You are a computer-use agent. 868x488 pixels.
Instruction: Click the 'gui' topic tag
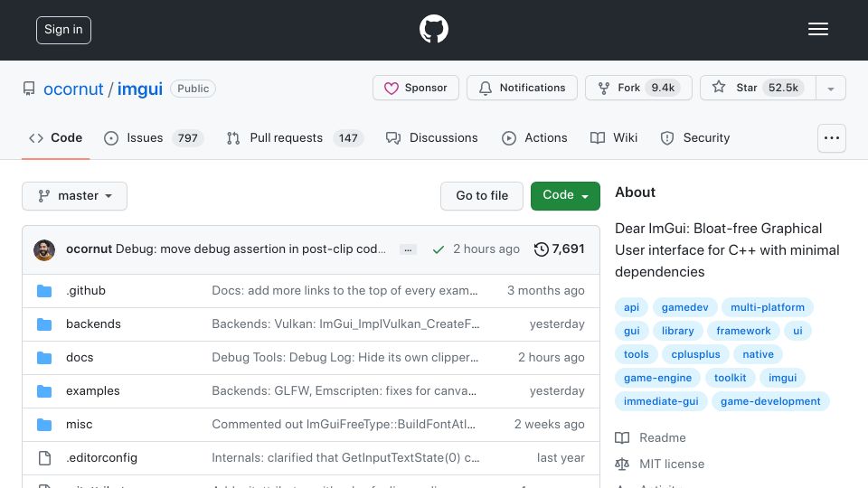coord(632,331)
